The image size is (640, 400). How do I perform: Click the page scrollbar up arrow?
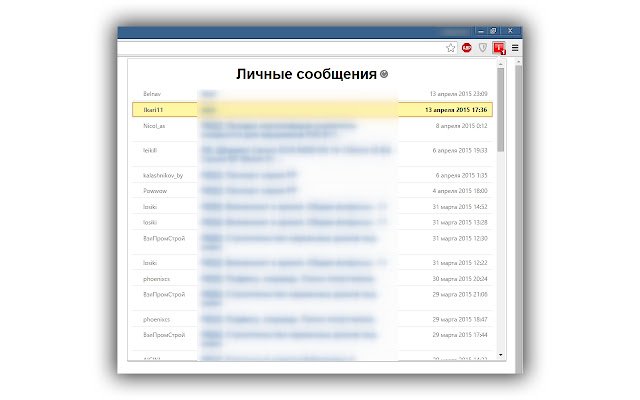(519, 62)
